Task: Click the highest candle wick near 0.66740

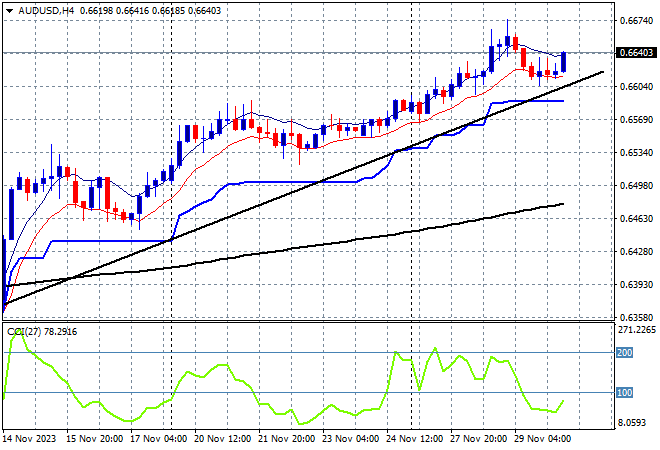Action: pyautogui.click(x=507, y=22)
